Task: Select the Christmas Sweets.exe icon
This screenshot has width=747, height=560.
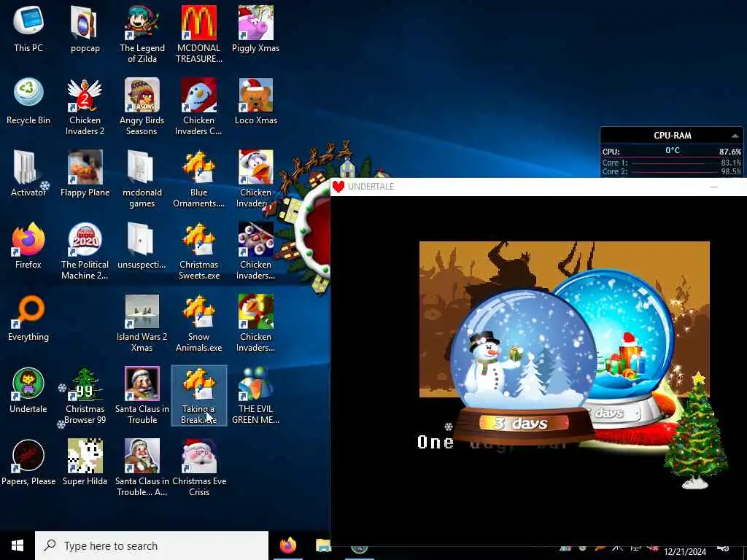Action: pyautogui.click(x=198, y=252)
